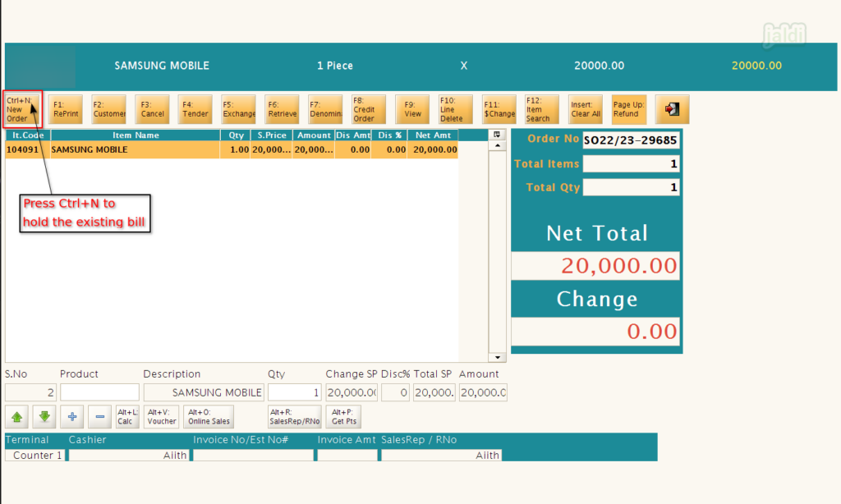Screen dimensions: 841x504
Task: Click the green up arrow icon
Action: [17, 417]
